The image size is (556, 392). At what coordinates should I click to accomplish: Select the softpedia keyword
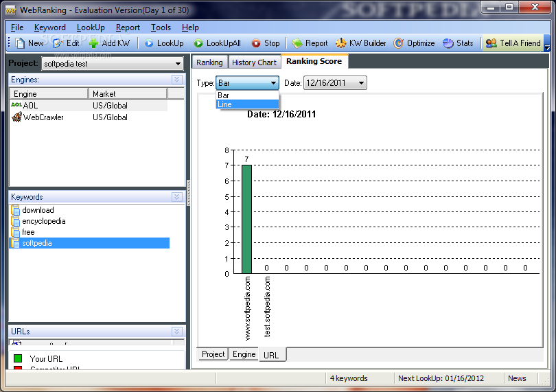[89, 243]
